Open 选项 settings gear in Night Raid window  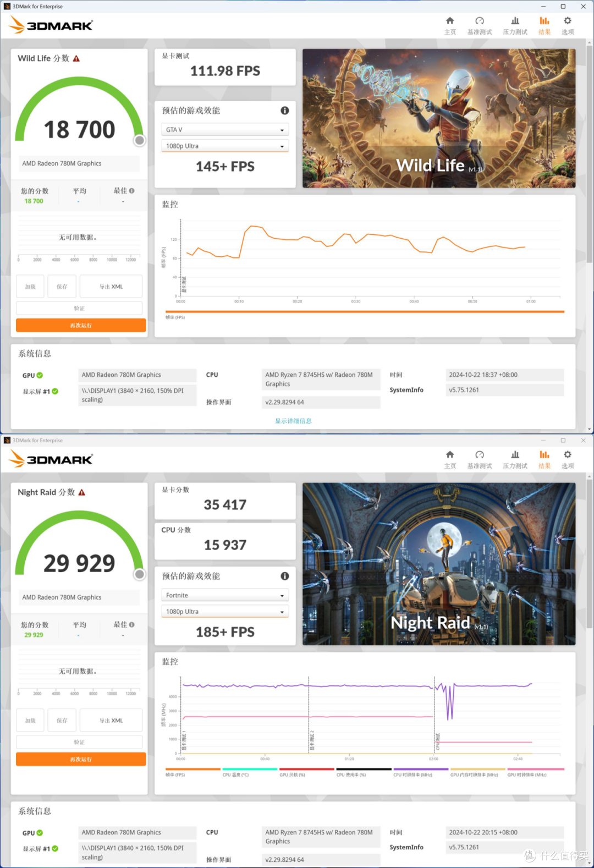(x=568, y=459)
